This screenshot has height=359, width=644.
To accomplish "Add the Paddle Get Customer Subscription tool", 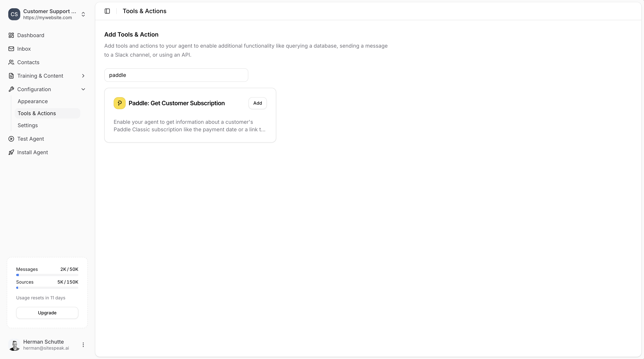I will (x=257, y=103).
